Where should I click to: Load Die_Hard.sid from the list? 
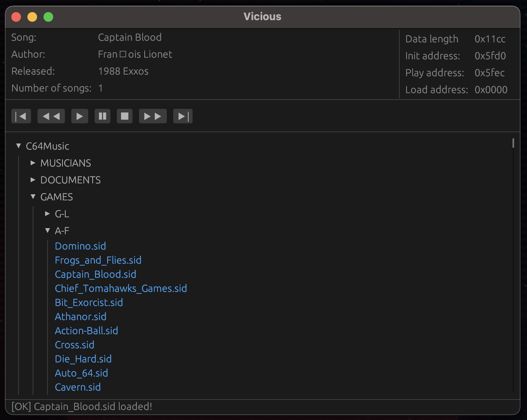click(83, 359)
